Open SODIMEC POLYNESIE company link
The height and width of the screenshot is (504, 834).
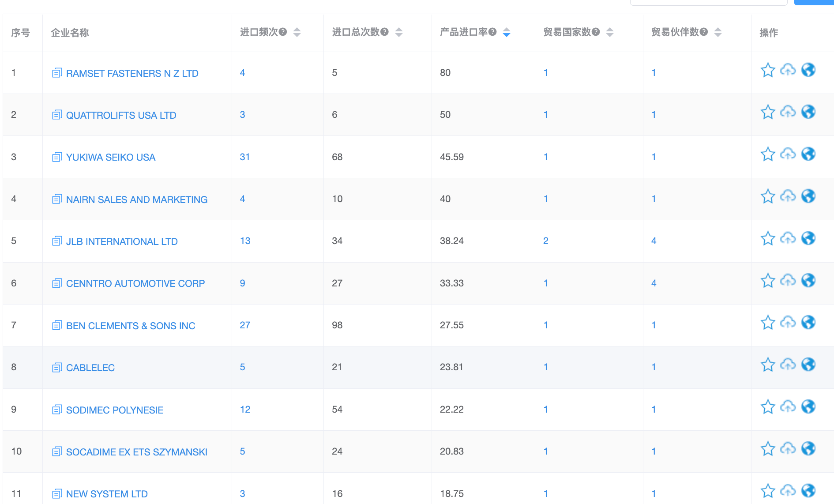click(x=115, y=410)
